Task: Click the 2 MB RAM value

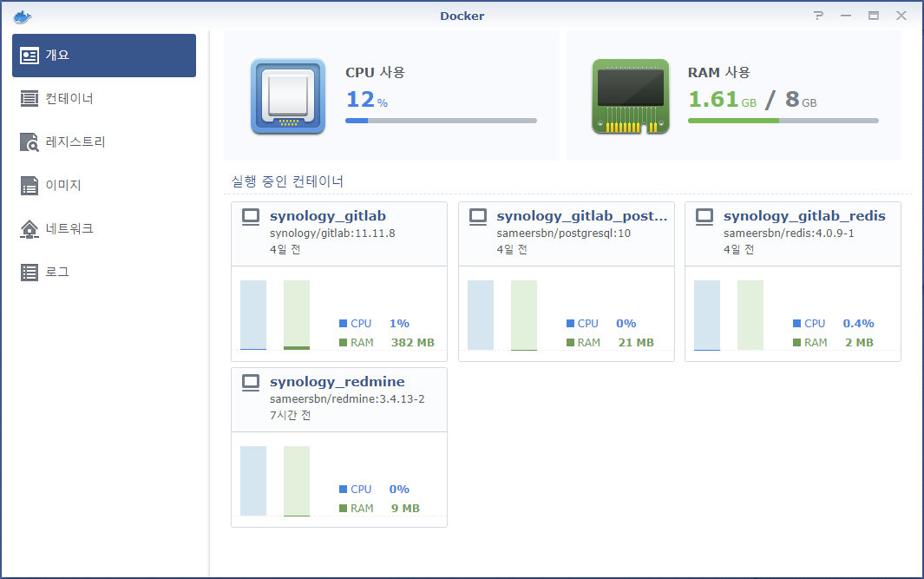Action: click(x=859, y=343)
